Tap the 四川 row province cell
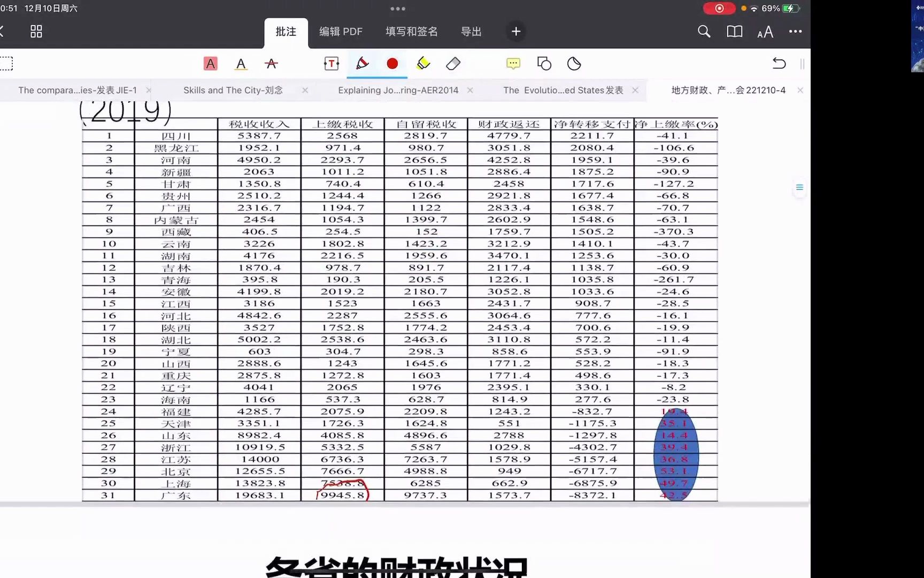 [176, 136]
